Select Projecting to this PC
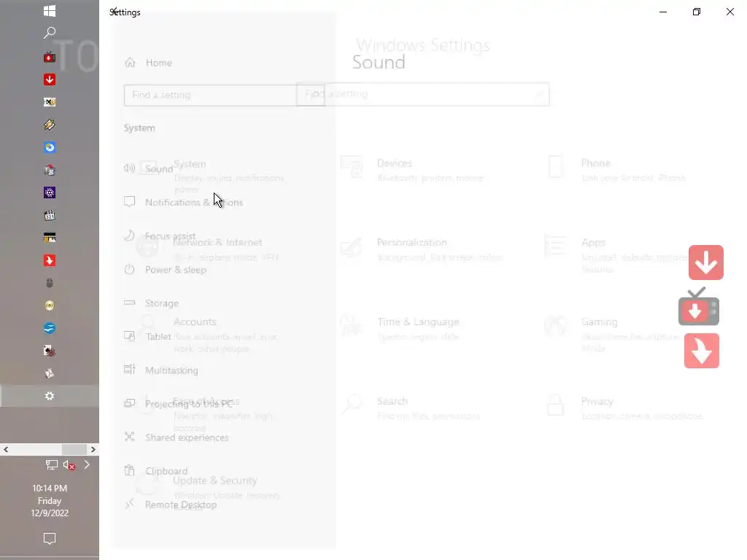Screen dimensions: 747x560 (178, 404)
